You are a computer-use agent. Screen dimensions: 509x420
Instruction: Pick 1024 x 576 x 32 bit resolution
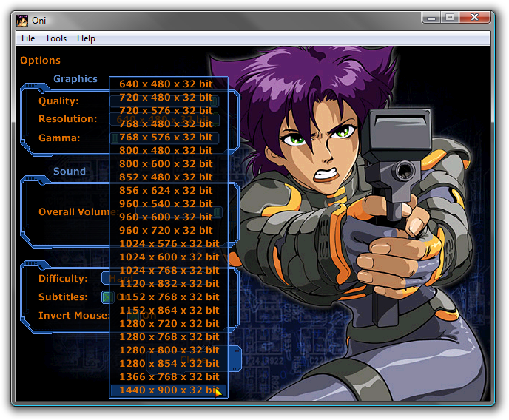[x=169, y=243]
